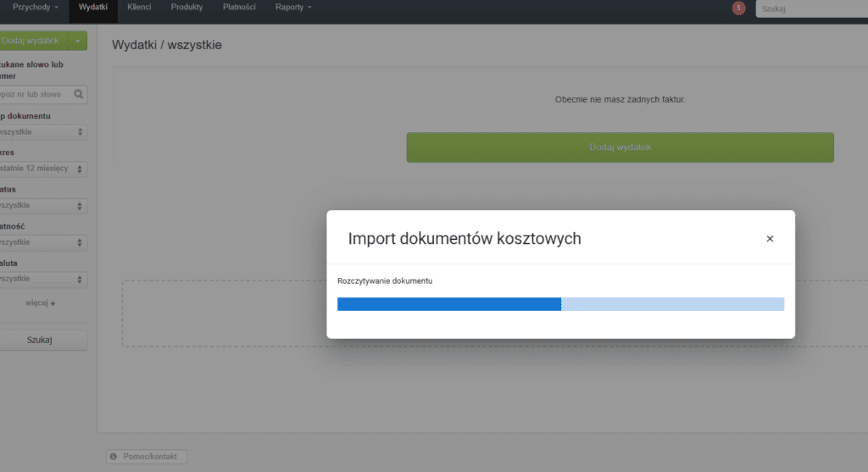Click the large green Dodaj wydatek button
The image size is (868, 472).
click(x=620, y=147)
